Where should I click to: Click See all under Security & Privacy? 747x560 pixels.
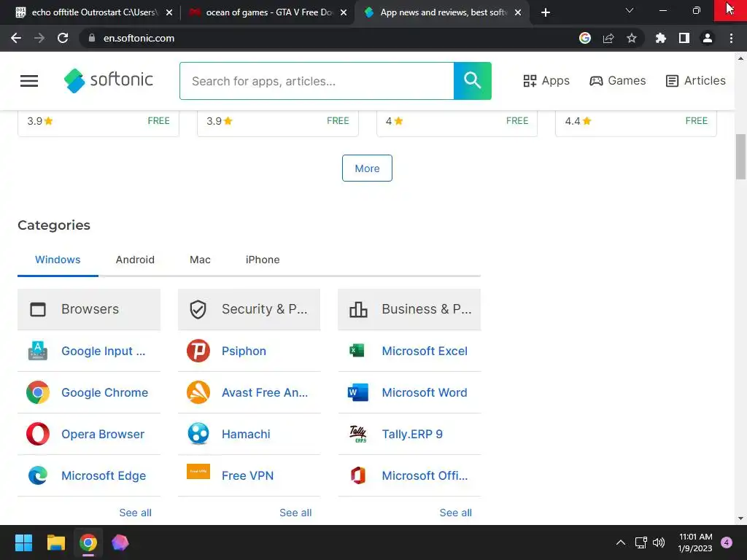coord(295,513)
